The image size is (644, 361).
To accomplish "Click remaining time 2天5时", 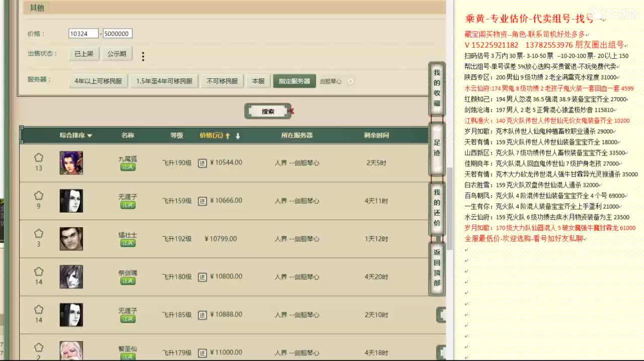I will tap(376, 163).
